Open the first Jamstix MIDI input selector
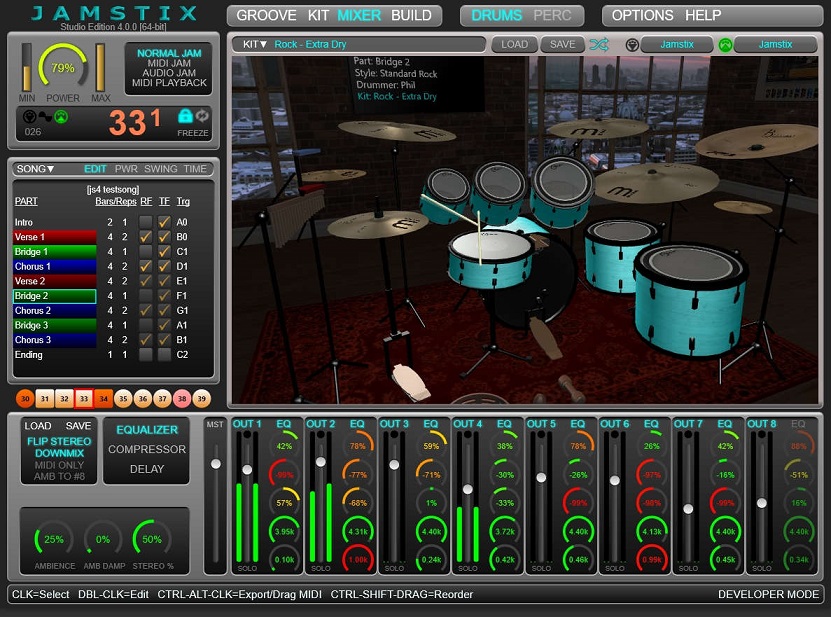 pos(676,45)
